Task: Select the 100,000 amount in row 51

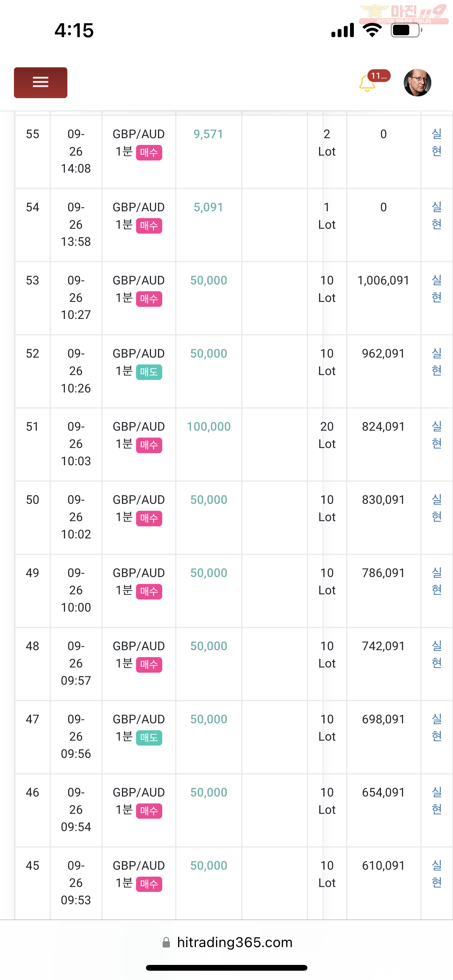Action: 209,427
